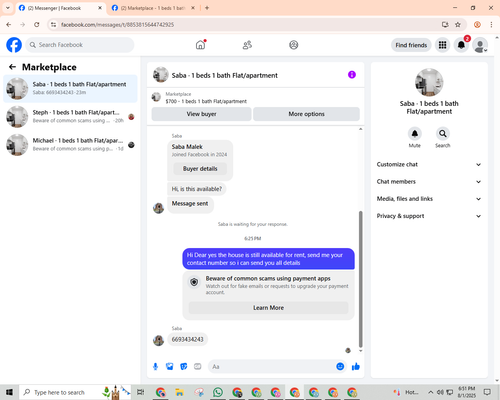The width and height of the screenshot is (500, 400).
Task: Expand Media, files and links section
Action: tap(429, 199)
